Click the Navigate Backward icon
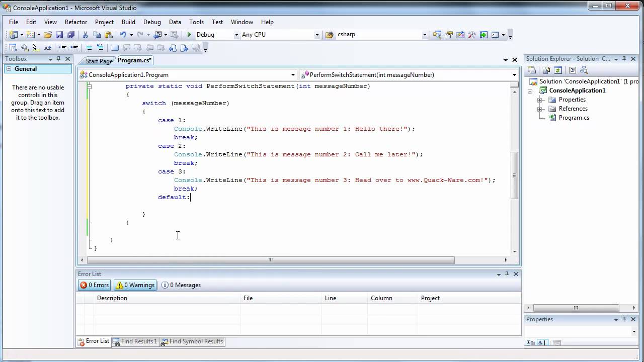 [158, 35]
